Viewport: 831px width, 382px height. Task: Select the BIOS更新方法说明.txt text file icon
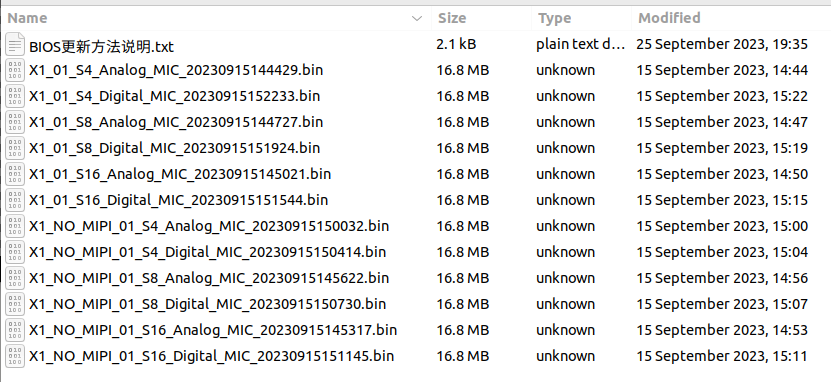15,45
